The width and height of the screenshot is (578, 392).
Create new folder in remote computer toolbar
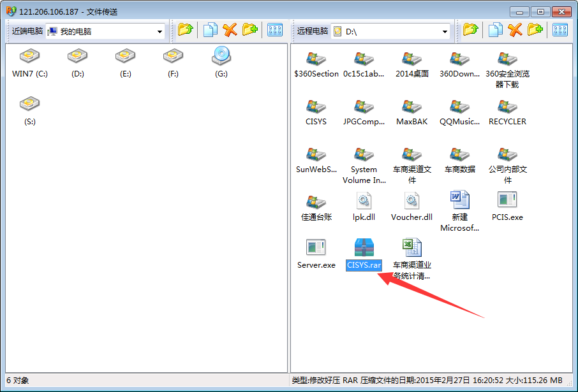(535, 30)
